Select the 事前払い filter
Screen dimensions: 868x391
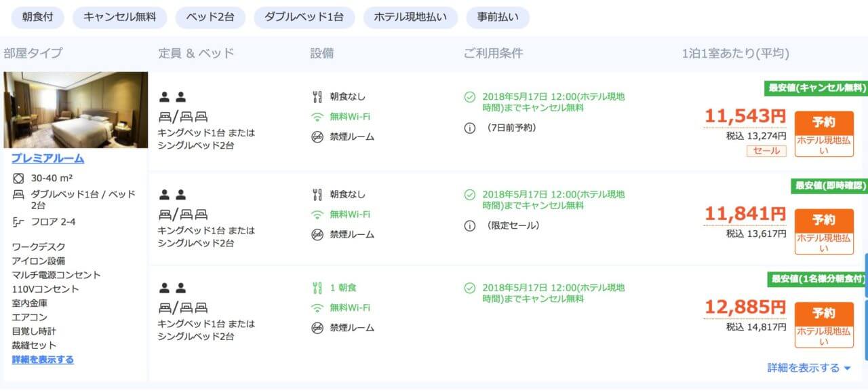click(498, 18)
